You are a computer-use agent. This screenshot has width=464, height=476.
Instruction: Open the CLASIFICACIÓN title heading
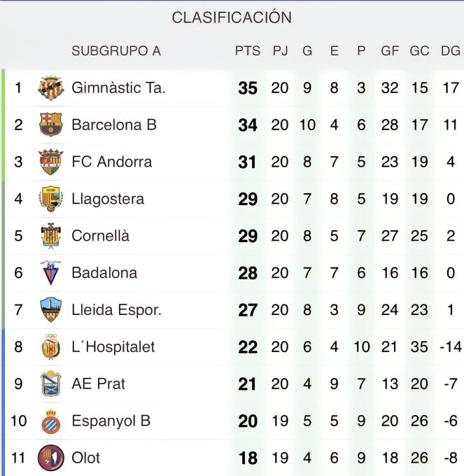(x=232, y=17)
